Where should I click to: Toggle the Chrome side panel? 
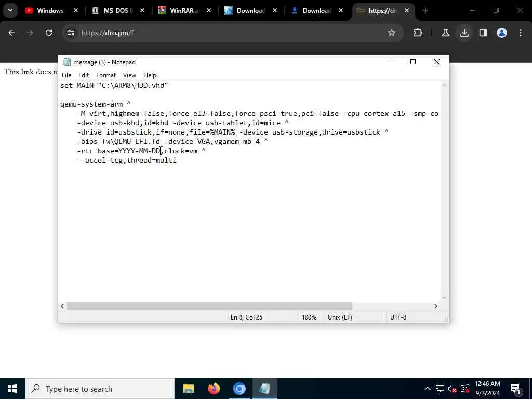point(483,33)
